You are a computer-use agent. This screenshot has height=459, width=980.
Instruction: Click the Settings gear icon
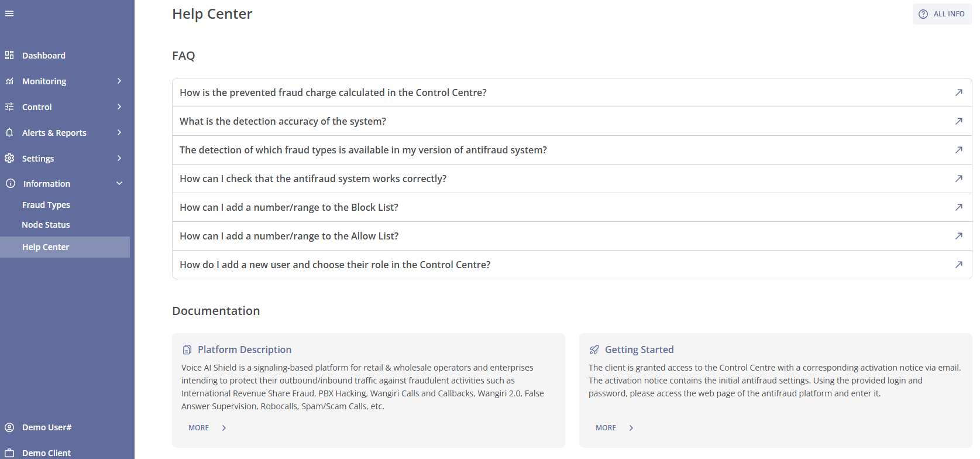(9, 158)
